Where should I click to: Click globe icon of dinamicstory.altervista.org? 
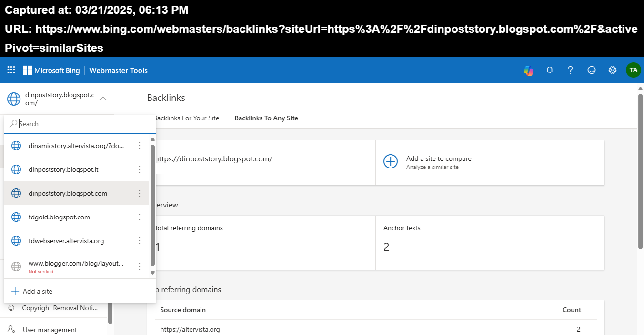click(x=16, y=146)
